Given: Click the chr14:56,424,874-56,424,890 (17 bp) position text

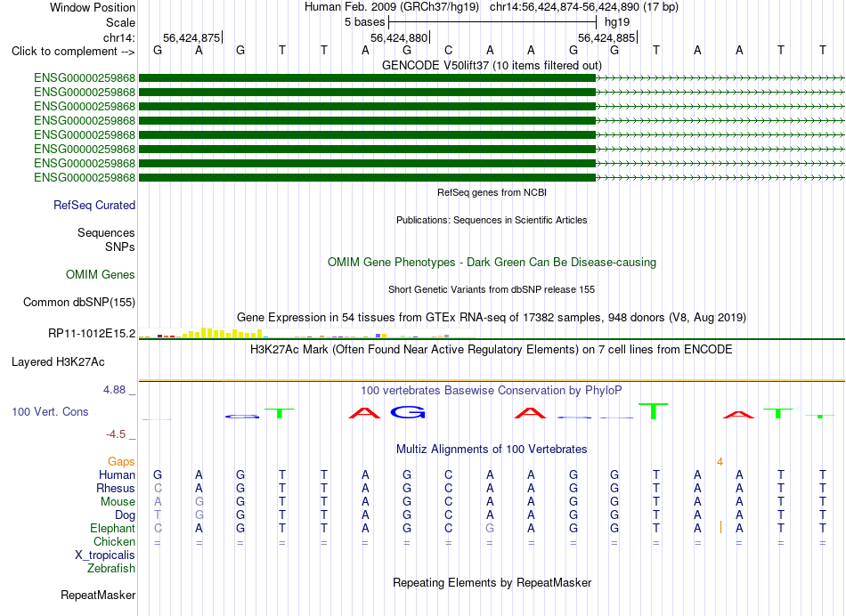Looking at the screenshot, I should [584, 7].
